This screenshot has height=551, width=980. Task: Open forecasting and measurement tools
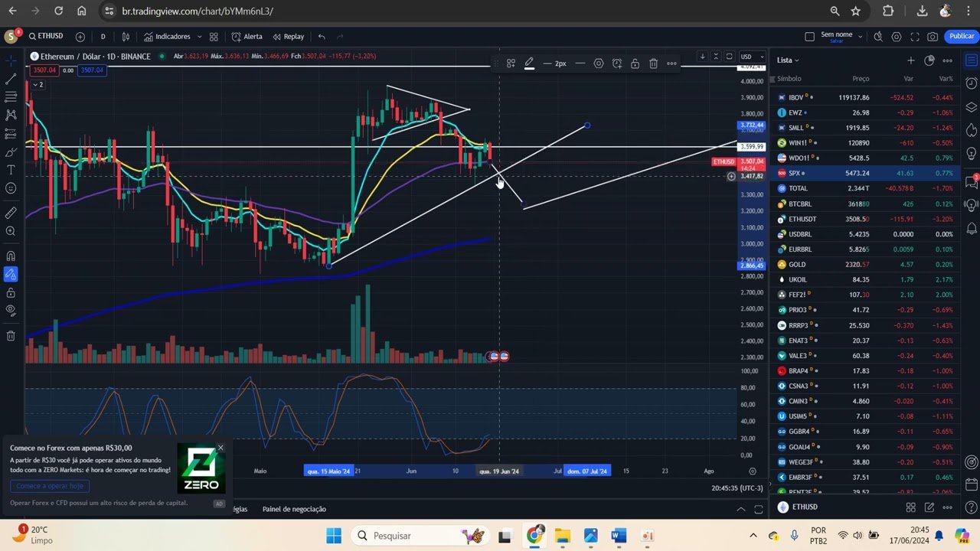click(x=11, y=133)
